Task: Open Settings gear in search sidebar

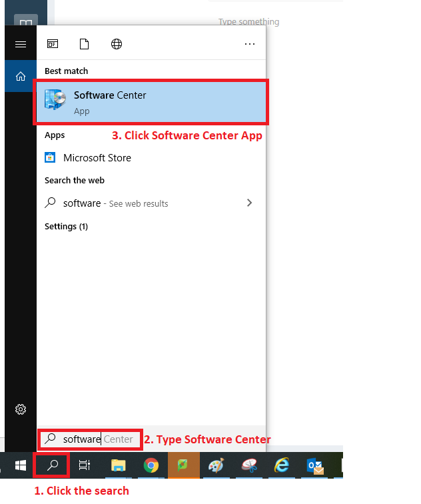Action: (x=21, y=409)
